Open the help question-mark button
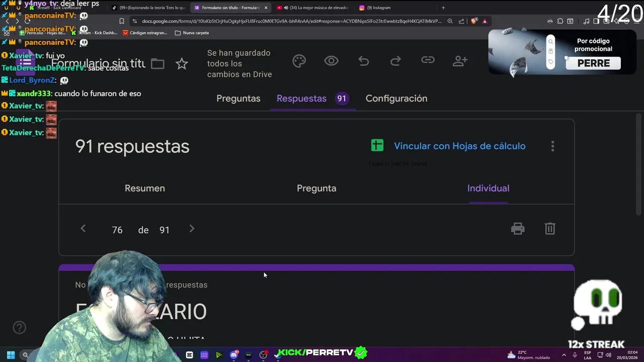 [19, 328]
